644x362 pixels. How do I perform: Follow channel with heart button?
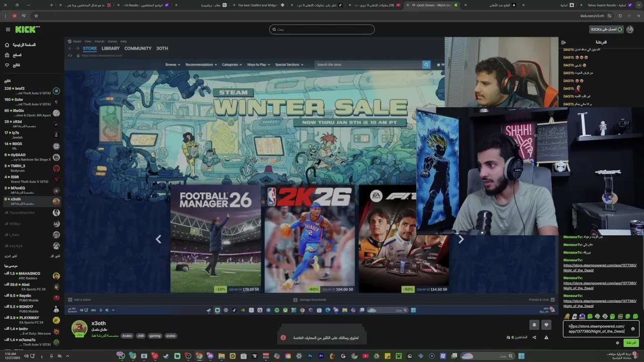(546, 325)
